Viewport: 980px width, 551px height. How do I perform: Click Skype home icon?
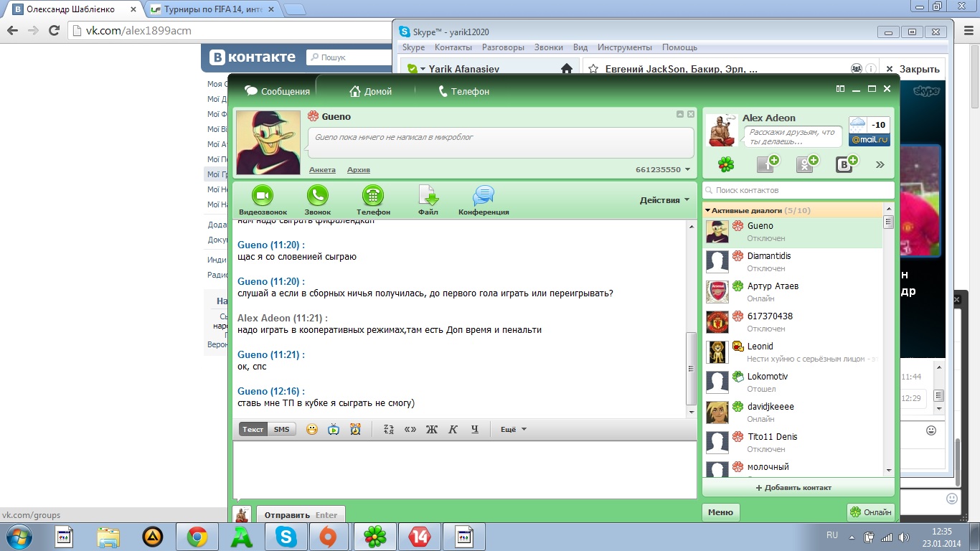click(567, 69)
